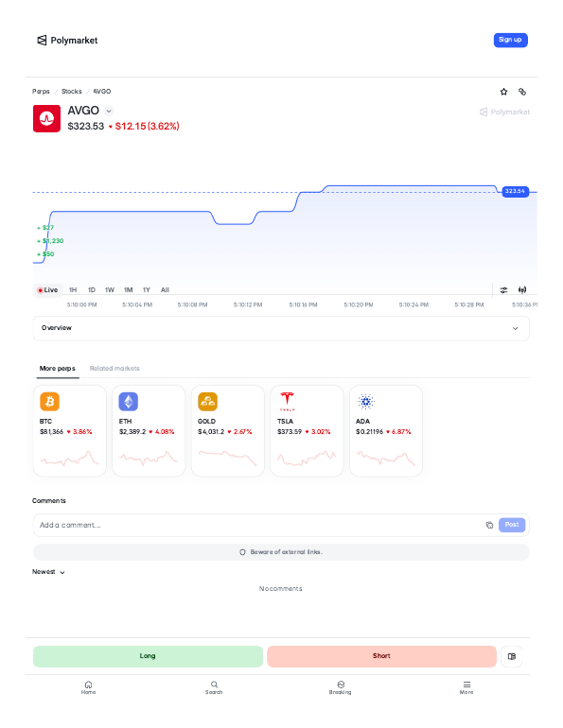Click the TSLA price $373.59
The height and width of the screenshot is (728, 563).
coord(290,432)
